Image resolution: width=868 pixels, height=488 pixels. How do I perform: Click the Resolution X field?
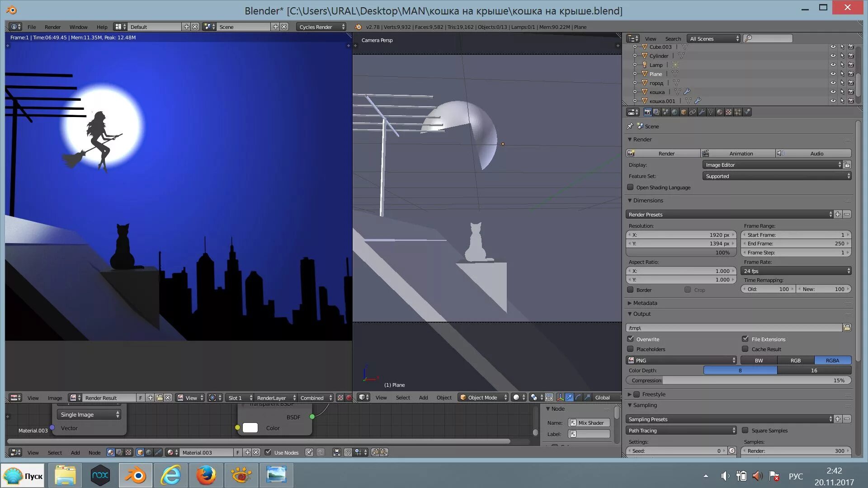tap(681, 235)
